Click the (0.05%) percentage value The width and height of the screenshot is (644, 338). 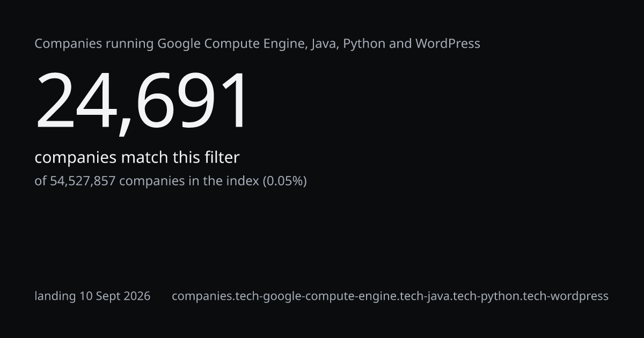(x=284, y=181)
